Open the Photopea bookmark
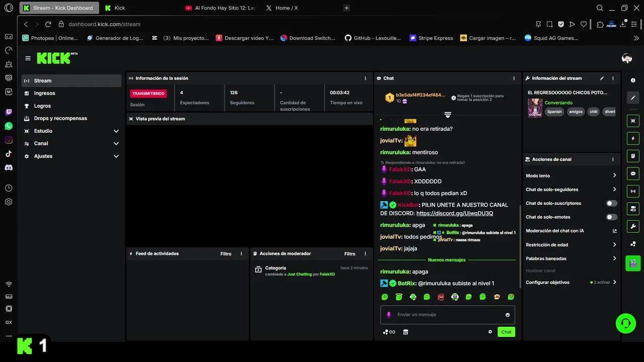Screen dimensions: 644x362 [50, 38]
